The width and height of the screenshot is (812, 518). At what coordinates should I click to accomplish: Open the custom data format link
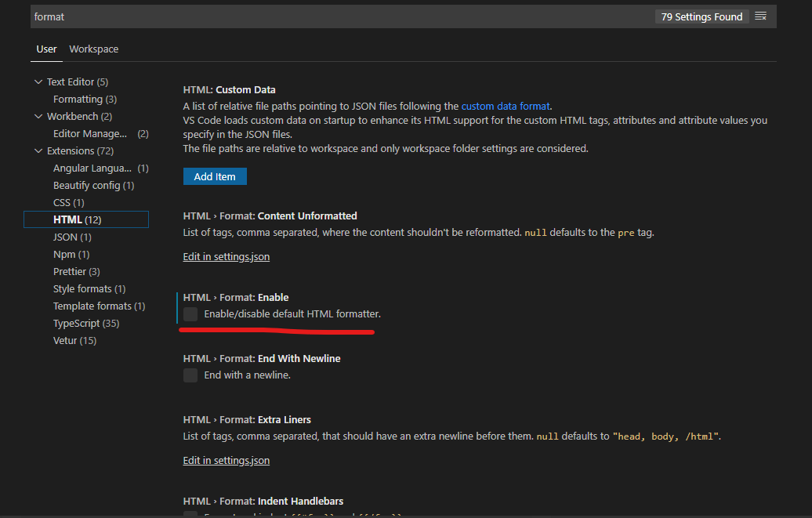(506, 106)
